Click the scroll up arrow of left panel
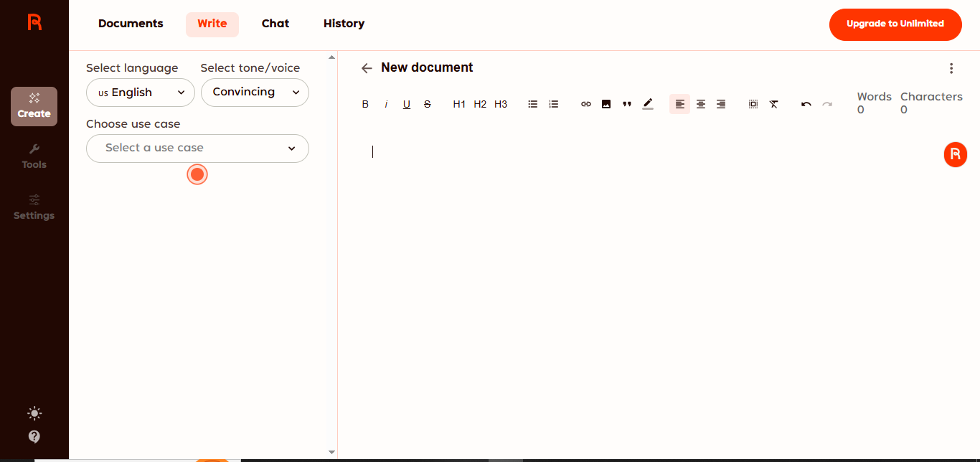The height and width of the screenshot is (462, 980). click(331, 57)
